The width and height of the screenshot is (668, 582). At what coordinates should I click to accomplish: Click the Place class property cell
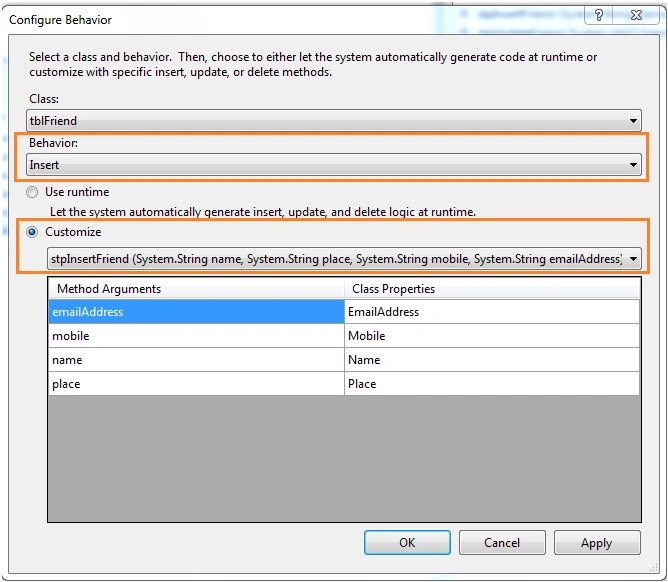coord(492,384)
